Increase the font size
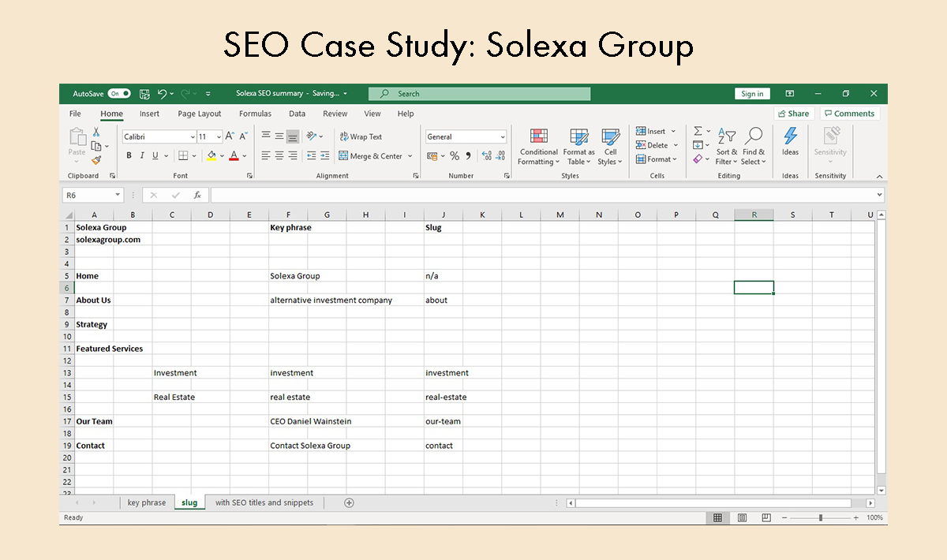Image resolution: width=947 pixels, height=560 pixels. 230,136
